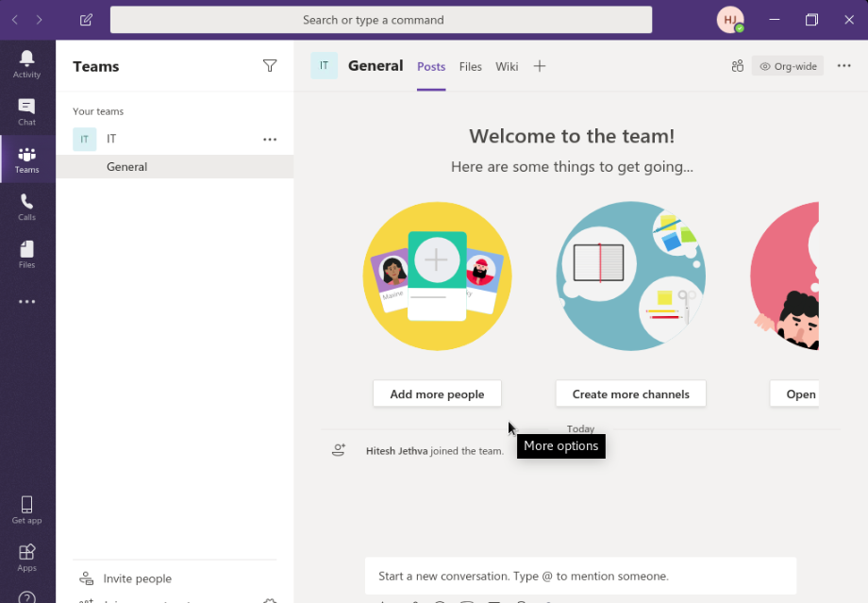Click the Teams panel heading
Screen dimensions: 868x603
(x=96, y=66)
